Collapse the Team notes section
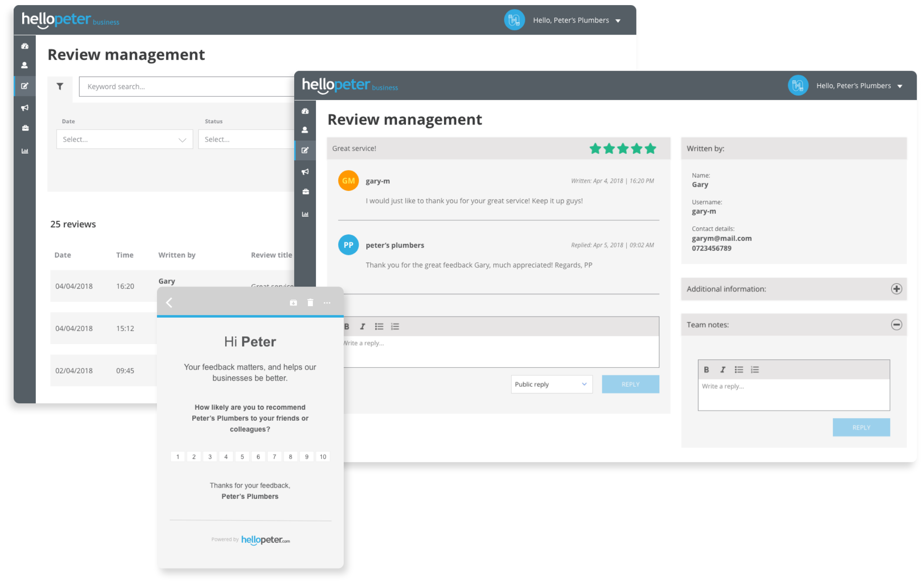 point(896,325)
